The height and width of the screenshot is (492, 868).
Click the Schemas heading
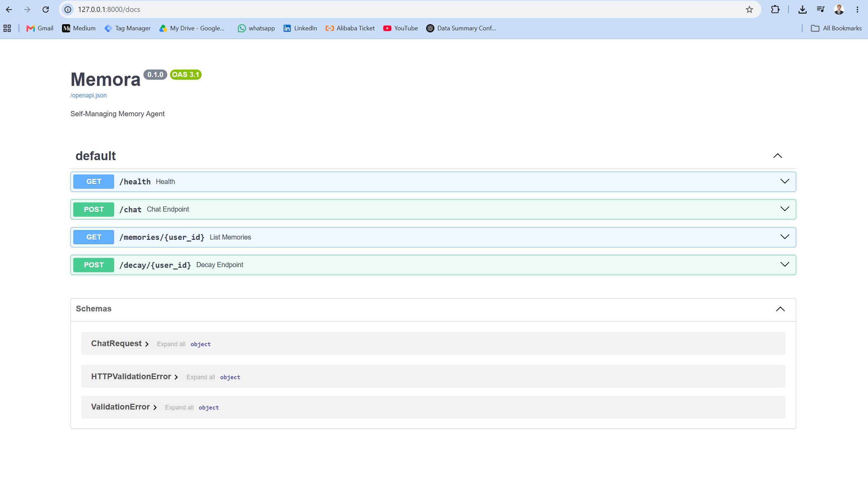94,309
